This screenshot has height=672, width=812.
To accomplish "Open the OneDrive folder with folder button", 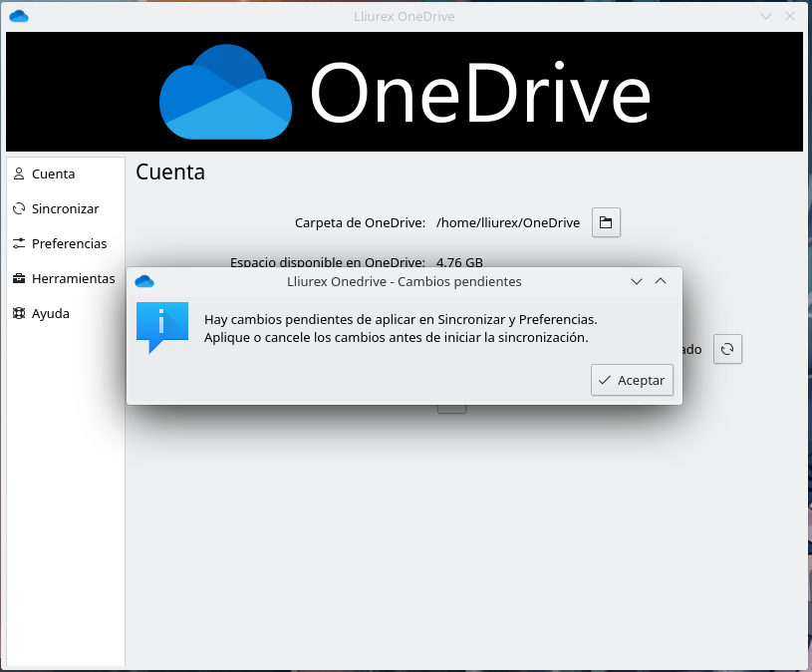I will (x=607, y=222).
